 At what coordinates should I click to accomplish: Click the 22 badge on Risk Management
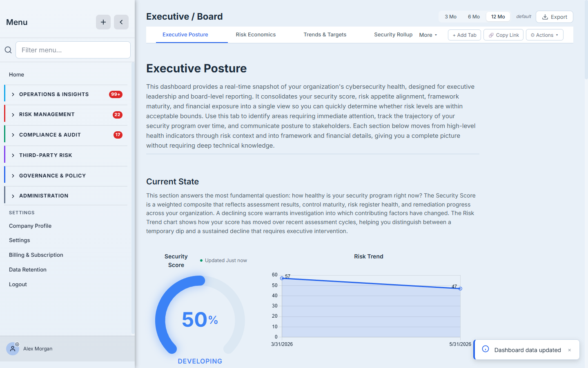pyautogui.click(x=118, y=115)
